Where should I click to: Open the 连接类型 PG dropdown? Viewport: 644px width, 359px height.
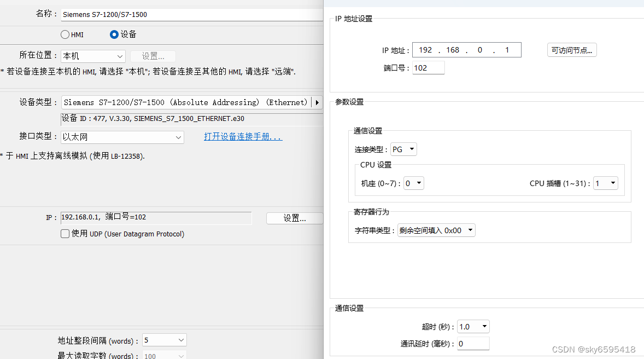(404, 149)
